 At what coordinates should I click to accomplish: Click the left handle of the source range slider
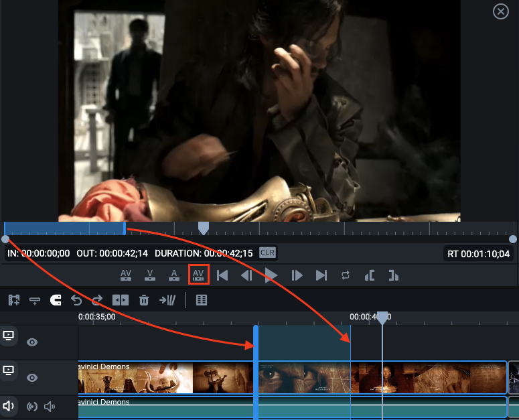click(5, 239)
